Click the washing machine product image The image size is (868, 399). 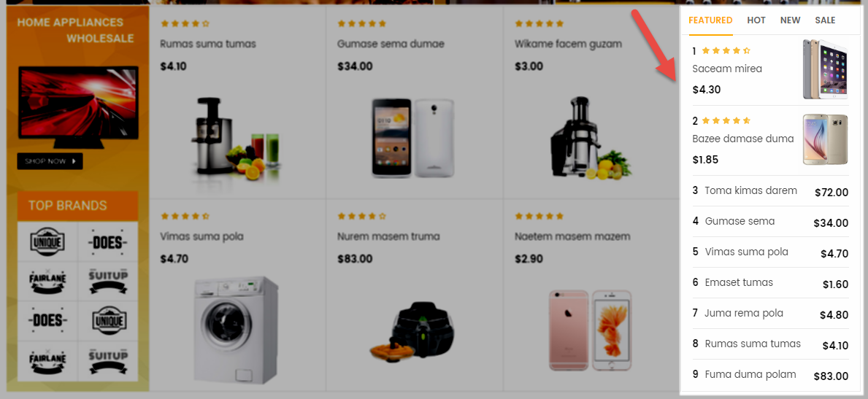tap(237, 330)
